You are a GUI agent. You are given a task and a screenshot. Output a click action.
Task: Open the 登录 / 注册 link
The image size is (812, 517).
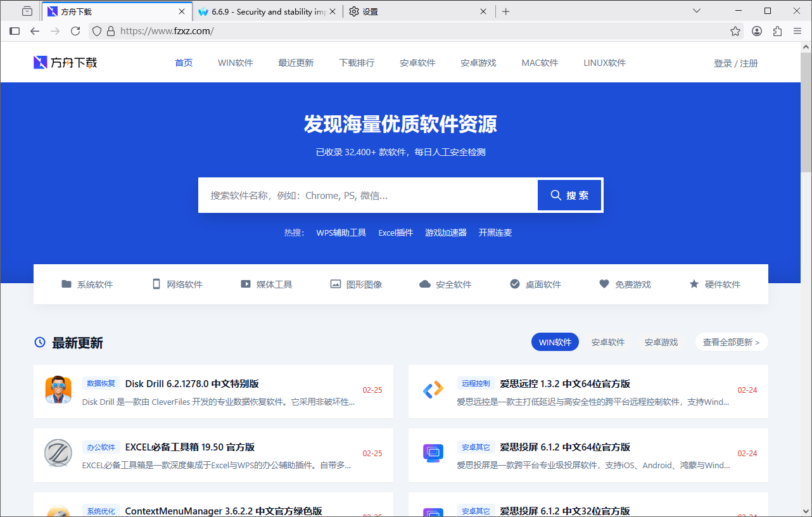(735, 63)
